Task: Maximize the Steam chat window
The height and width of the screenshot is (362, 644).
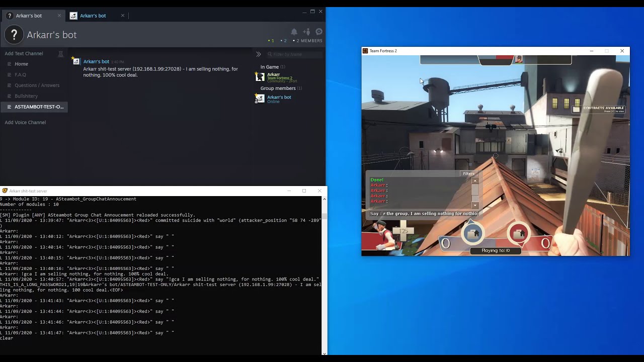Action: pos(312,12)
